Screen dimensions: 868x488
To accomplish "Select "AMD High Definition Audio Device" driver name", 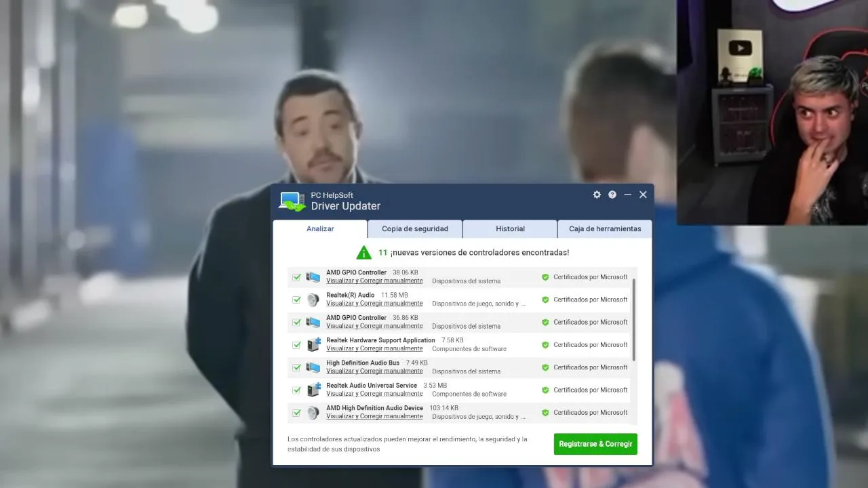I will pos(374,408).
